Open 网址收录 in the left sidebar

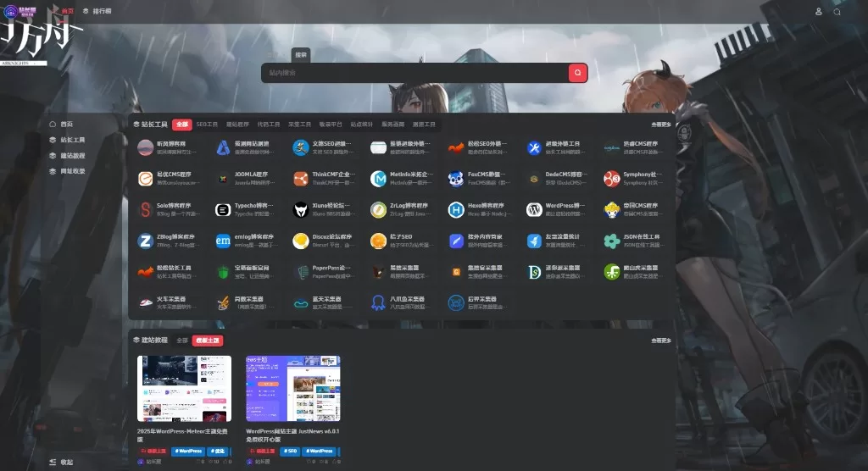pyautogui.click(x=72, y=171)
